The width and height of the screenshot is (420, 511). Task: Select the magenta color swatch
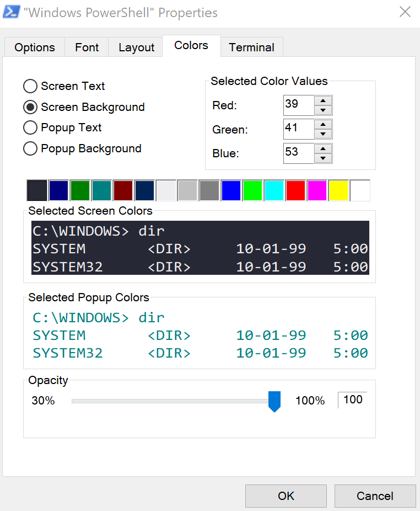(317, 190)
